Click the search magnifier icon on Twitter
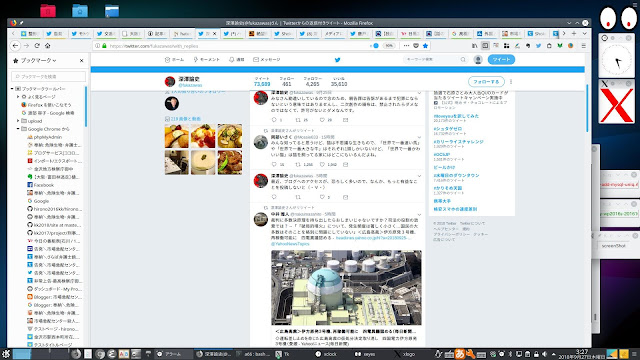 click(x=463, y=60)
